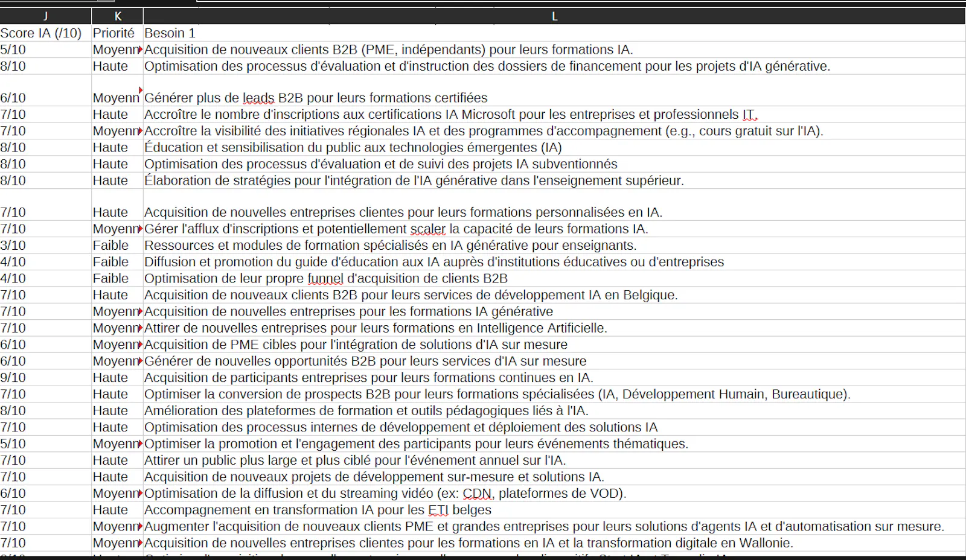
Task: Click cell about visibilité des initiatives régionales IA
Action: coord(554,131)
